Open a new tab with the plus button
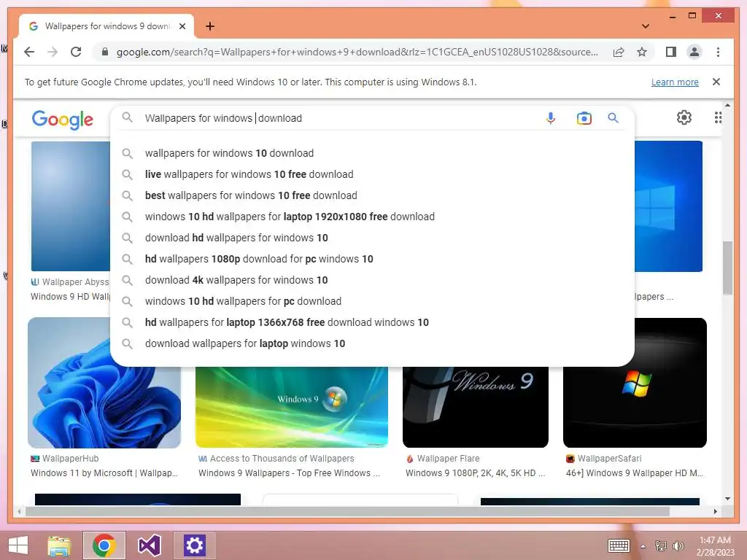Image resolution: width=747 pixels, height=560 pixels. pos(209,26)
